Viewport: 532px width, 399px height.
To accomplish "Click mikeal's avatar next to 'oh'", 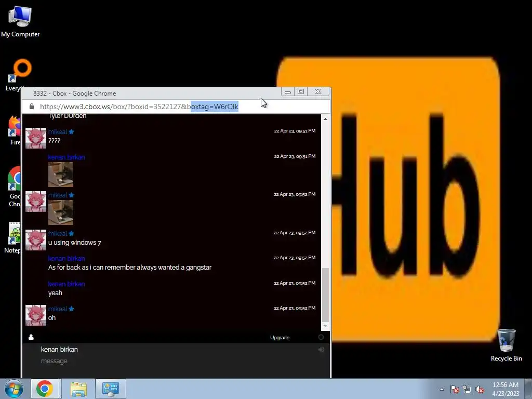I will tap(36, 315).
